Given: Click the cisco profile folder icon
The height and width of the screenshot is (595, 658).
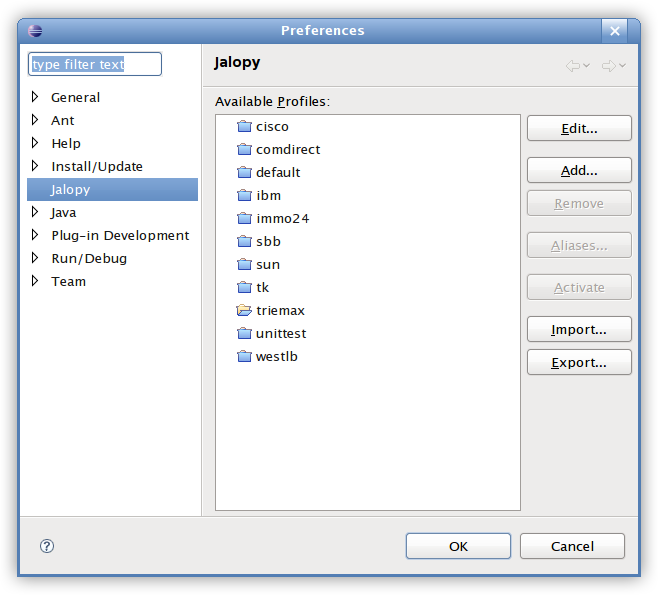Looking at the screenshot, I should (244, 126).
